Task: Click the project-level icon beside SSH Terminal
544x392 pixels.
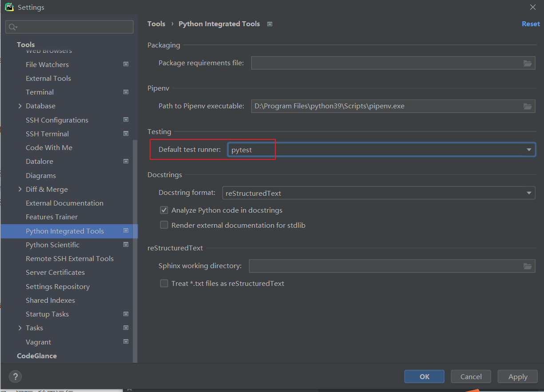Action: (x=126, y=134)
